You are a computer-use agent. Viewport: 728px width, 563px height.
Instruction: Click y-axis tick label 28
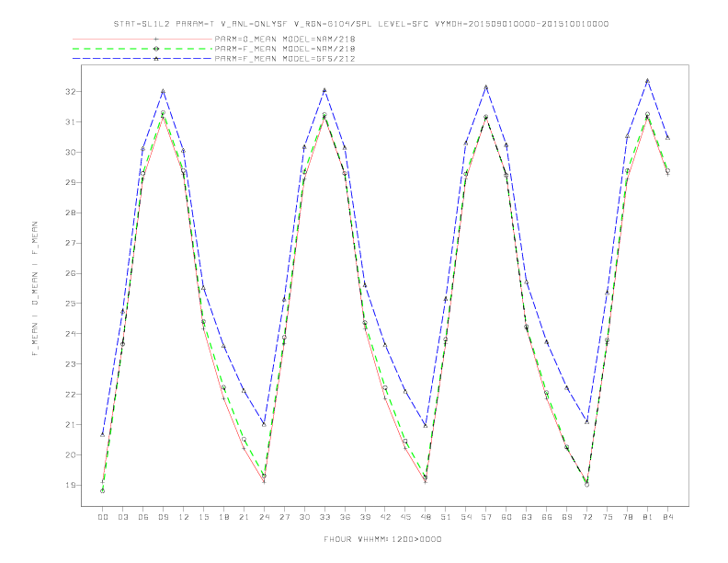(70, 213)
